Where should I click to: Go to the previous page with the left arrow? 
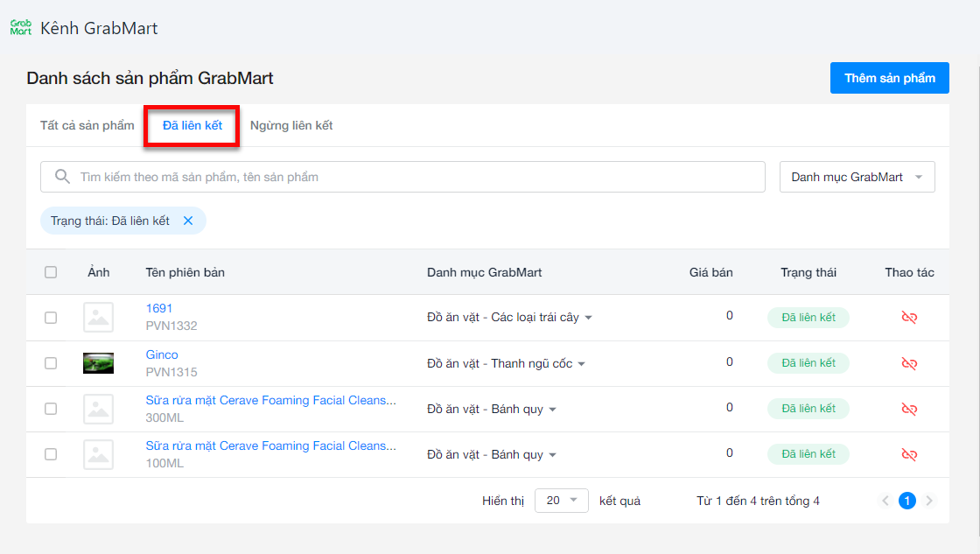point(885,501)
